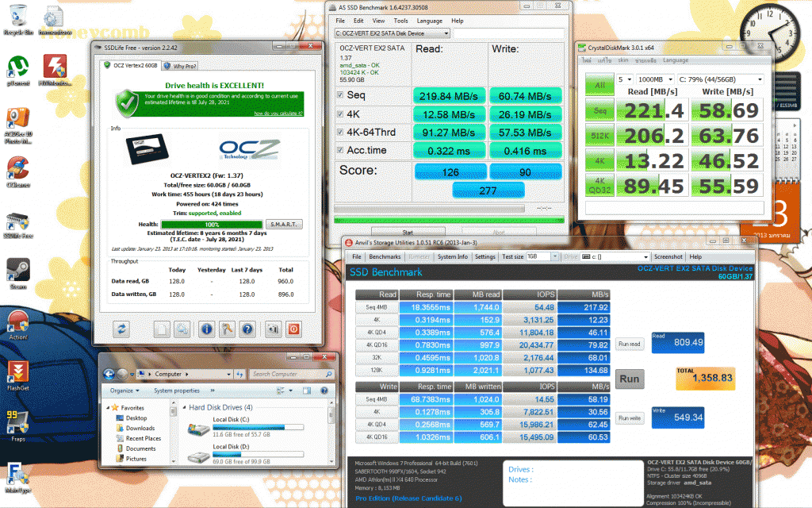Screen dimensions: 812x508
Task: Open the test count dropdown in CrystalDiskMark
Action: pyautogui.click(x=625, y=79)
